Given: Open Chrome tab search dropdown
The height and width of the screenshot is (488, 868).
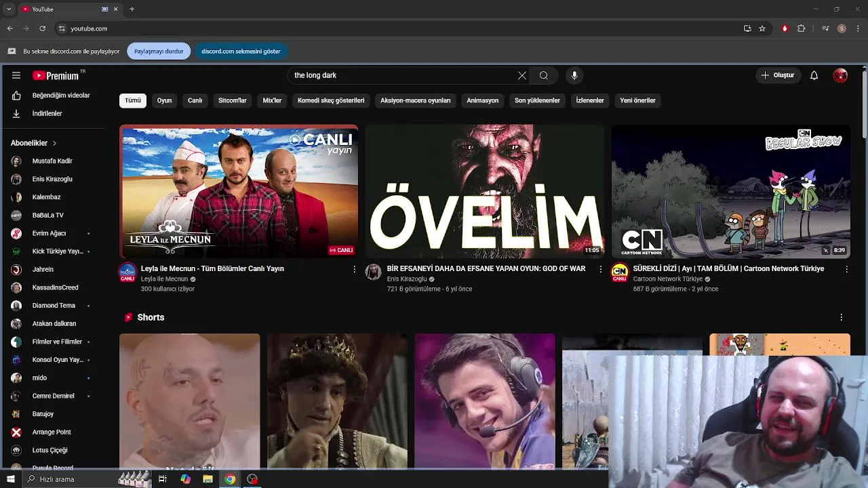Looking at the screenshot, I should point(9,9).
